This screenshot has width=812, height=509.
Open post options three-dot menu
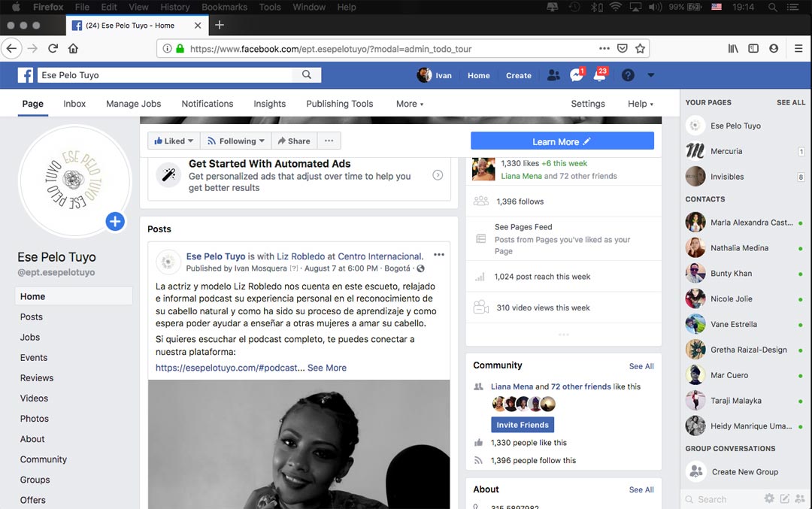[439, 255]
